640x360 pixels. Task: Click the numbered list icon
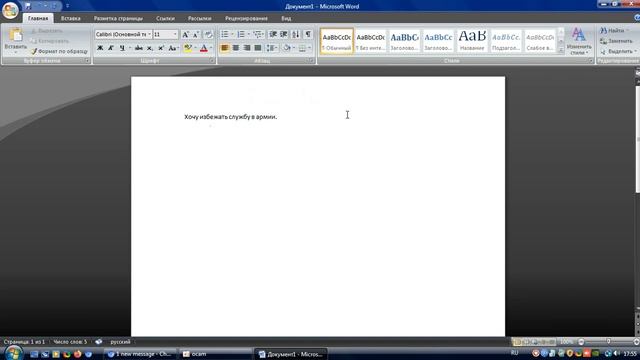(x=241, y=34)
